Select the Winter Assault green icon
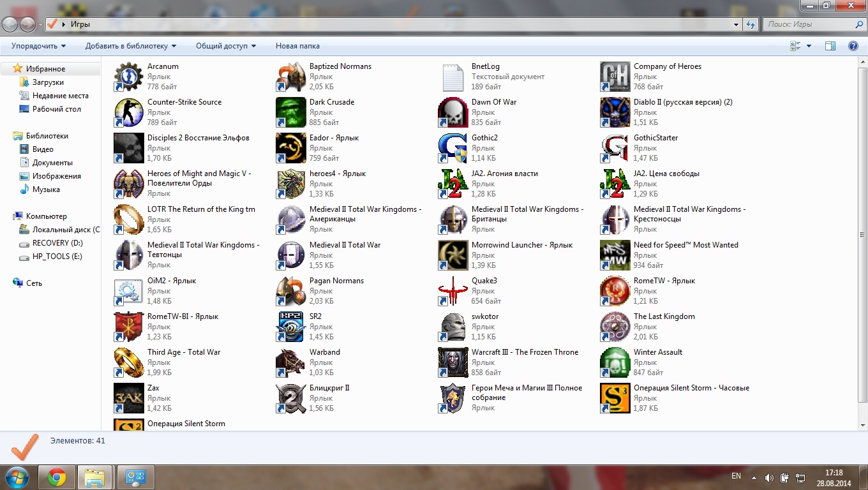Screen dimensions: 868x490 pos(615,362)
